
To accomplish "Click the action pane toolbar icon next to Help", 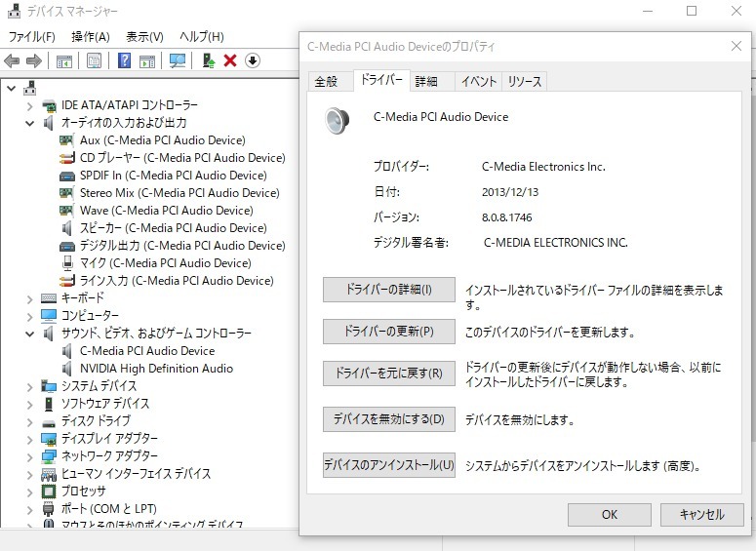I will coord(147,60).
